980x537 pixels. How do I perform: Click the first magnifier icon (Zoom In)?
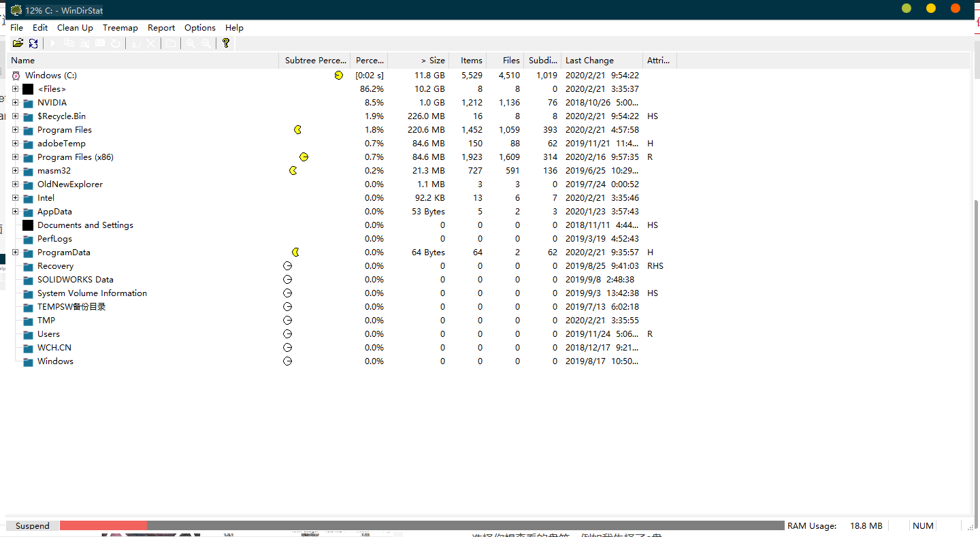click(x=191, y=43)
